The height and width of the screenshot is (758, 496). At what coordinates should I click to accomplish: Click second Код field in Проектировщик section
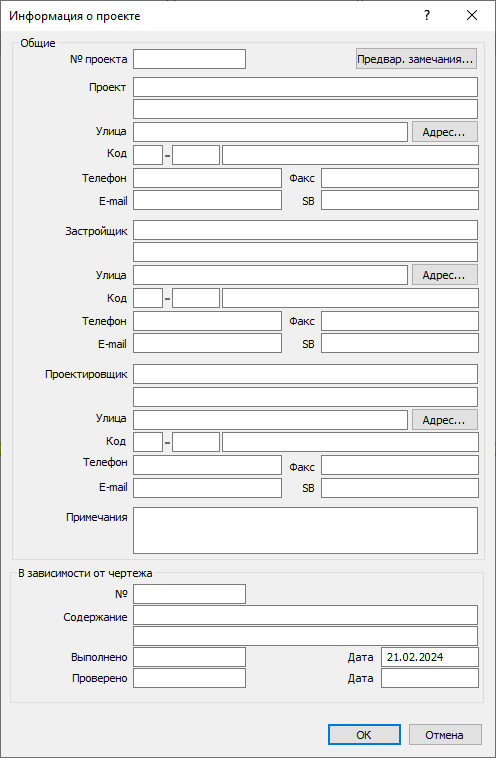coord(196,442)
